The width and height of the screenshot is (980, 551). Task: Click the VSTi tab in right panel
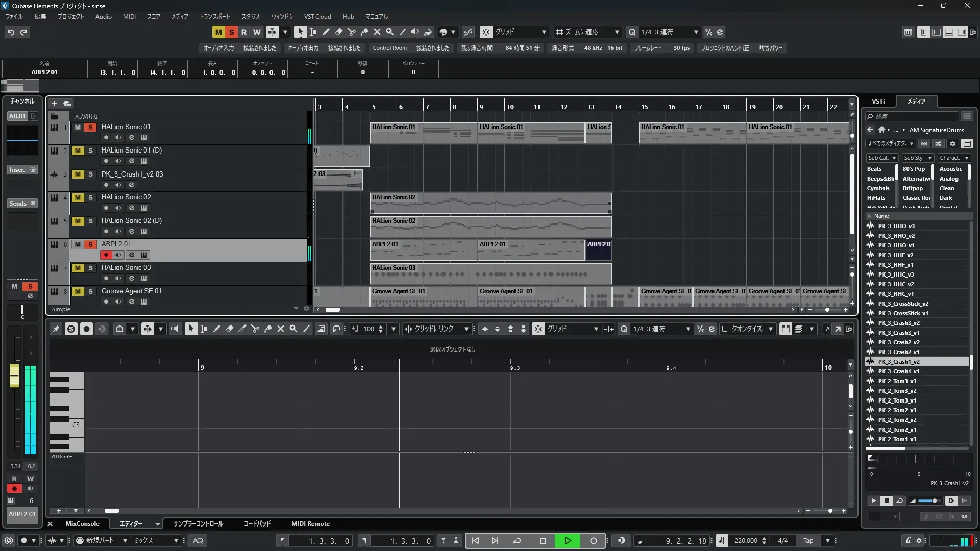tap(878, 101)
